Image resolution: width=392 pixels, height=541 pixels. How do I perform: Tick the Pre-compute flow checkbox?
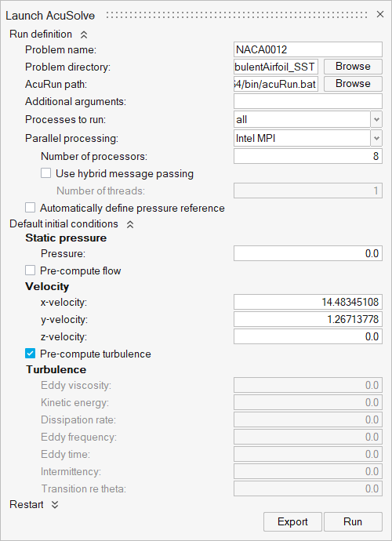coord(31,270)
